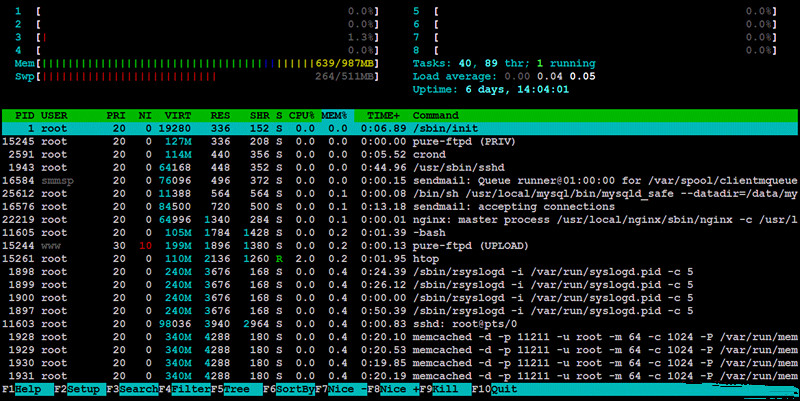Select the sendmail Queue runner row
800x401 pixels.
(x=399, y=181)
